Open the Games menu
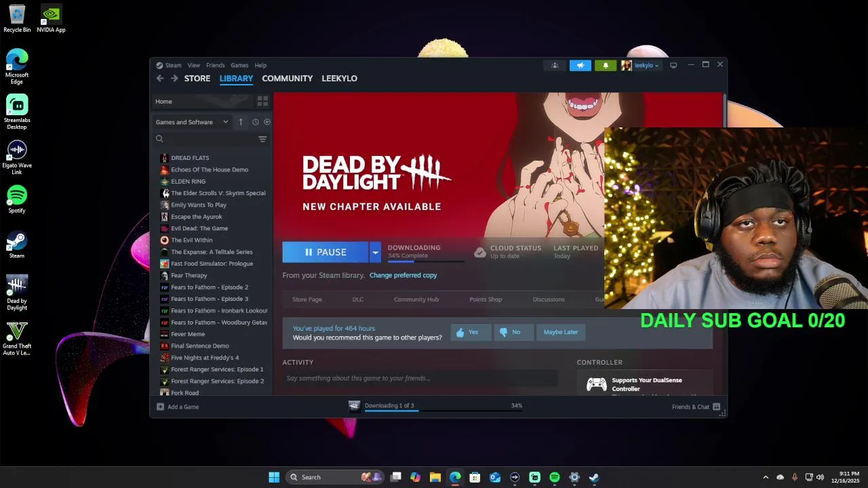The width and height of the screenshot is (868, 488). 239,66
